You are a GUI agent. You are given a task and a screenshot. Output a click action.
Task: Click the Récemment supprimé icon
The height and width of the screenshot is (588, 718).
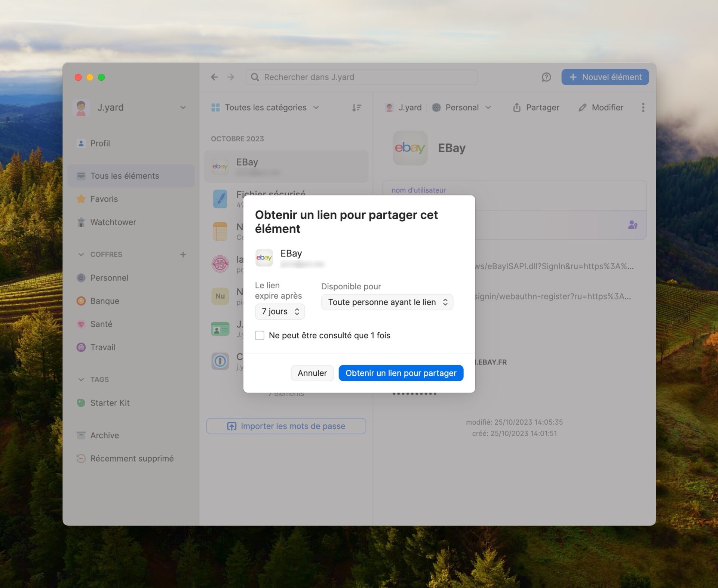click(81, 458)
